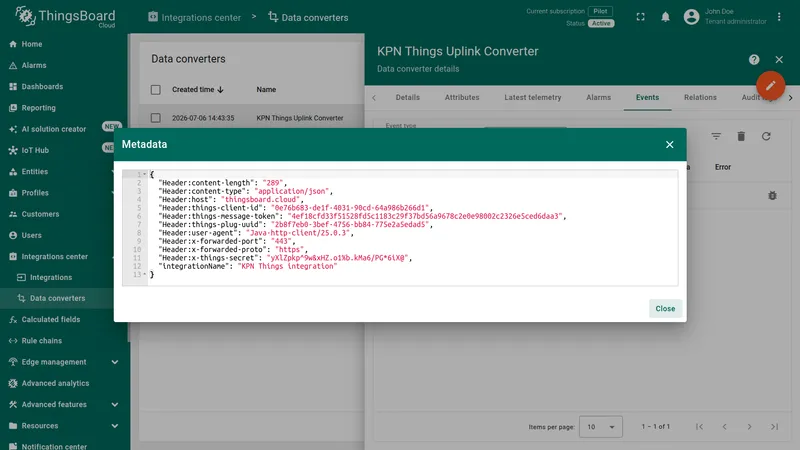Click the Notification center sidebar icon
Screen dimensions: 800x450
[13, 446]
